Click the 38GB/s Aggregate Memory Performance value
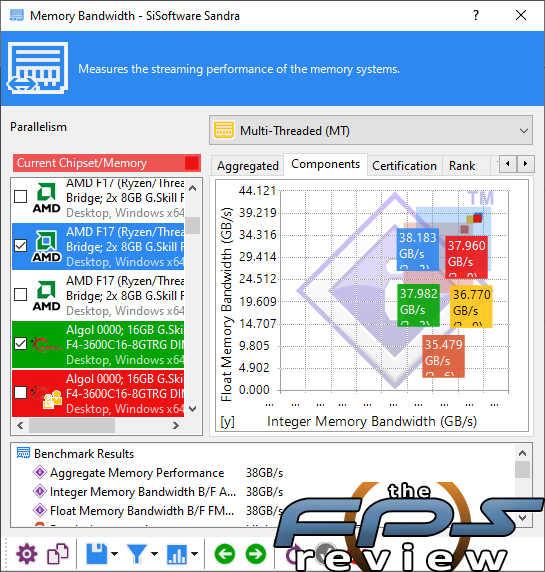This screenshot has width=545, height=572. (x=264, y=473)
